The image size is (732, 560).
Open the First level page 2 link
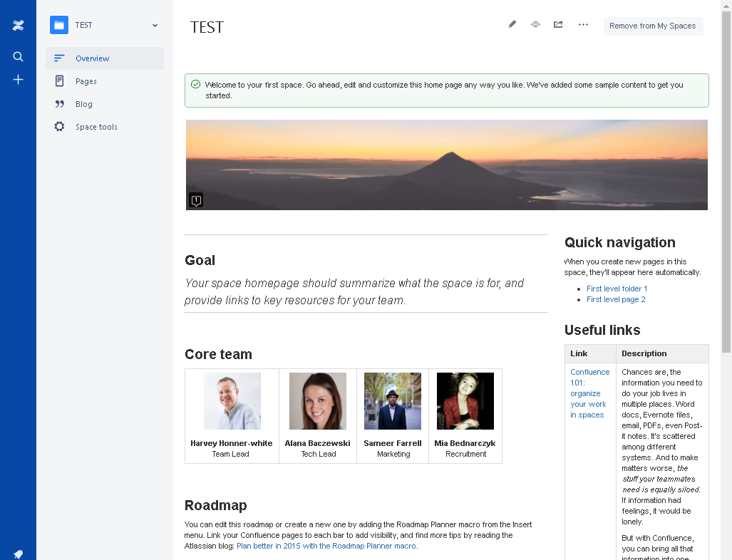616,299
